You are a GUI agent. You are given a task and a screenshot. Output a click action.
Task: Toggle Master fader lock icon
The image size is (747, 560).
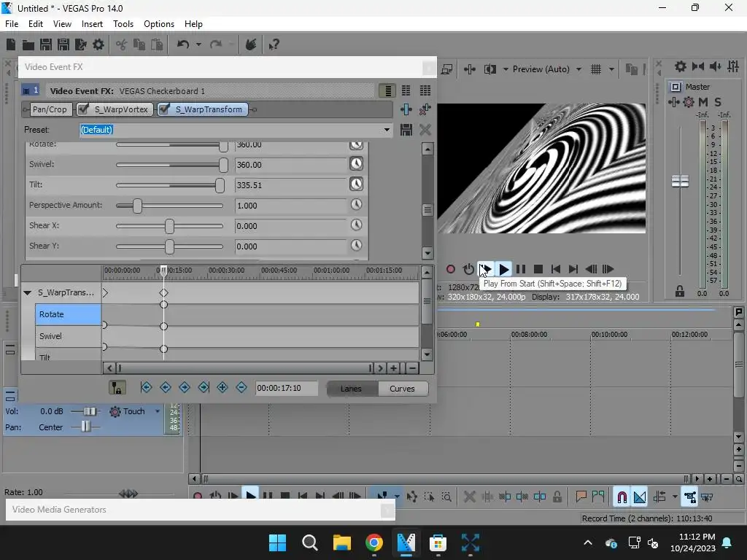(680, 291)
